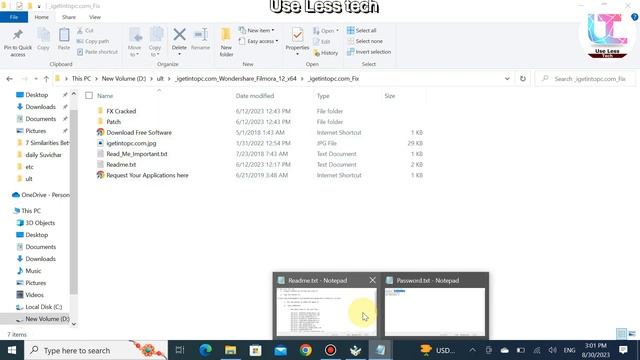Open the File ribbon tab
The image size is (640, 360).
pos(14,17)
